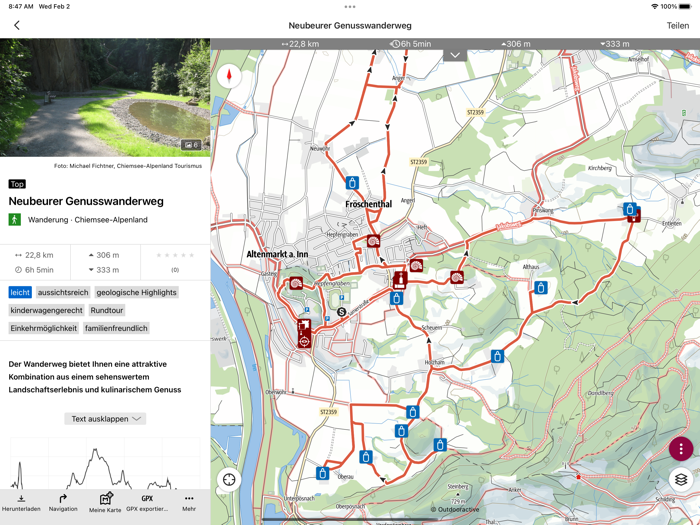The image size is (700, 525).
Task: Go back using the back arrow
Action: [17, 25]
